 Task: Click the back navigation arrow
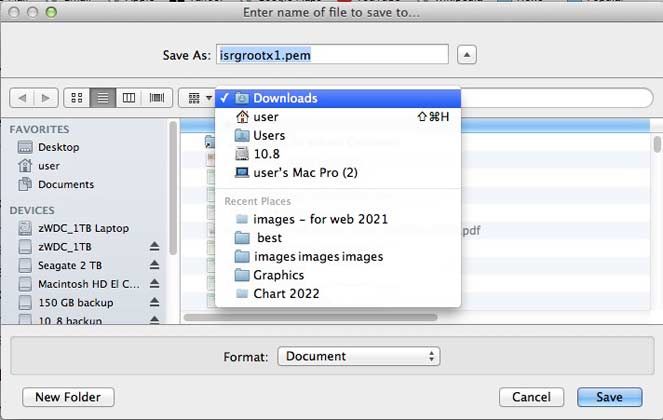click(x=21, y=98)
